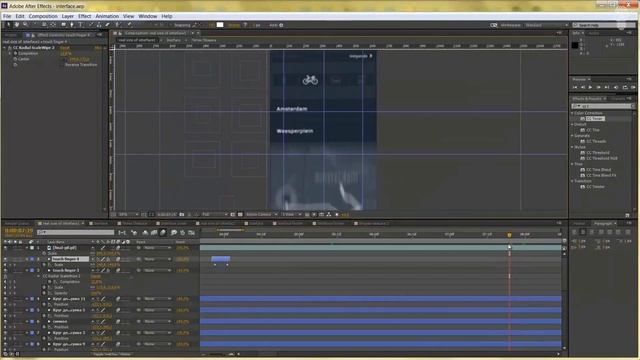Open the Active Camera dropdown in viewer

(261, 214)
